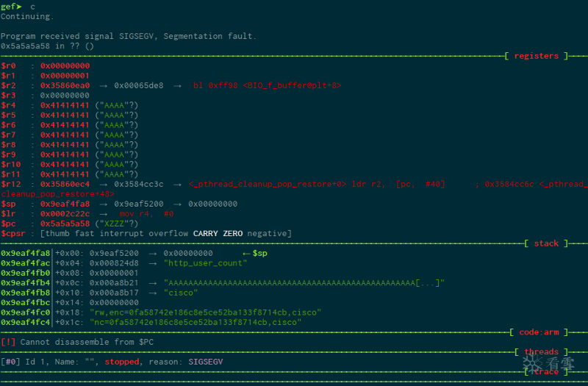The height and width of the screenshot is (386, 588).
Task: Click the "cisco" string at stack offset +0x10
Action: [180, 293]
